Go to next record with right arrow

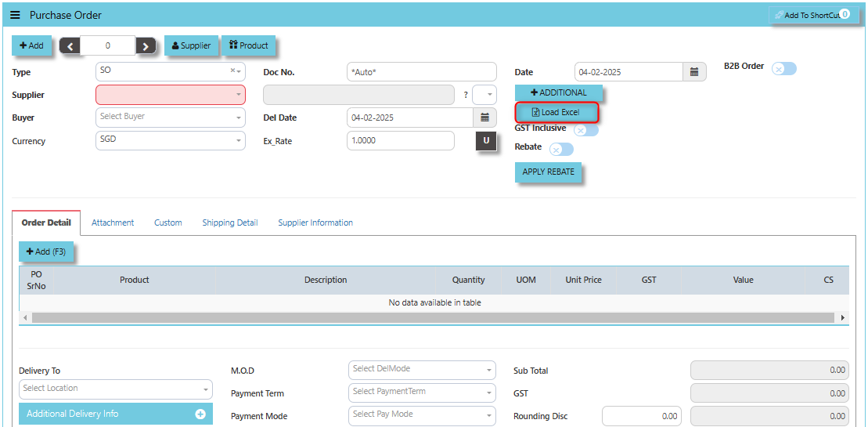click(146, 46)
